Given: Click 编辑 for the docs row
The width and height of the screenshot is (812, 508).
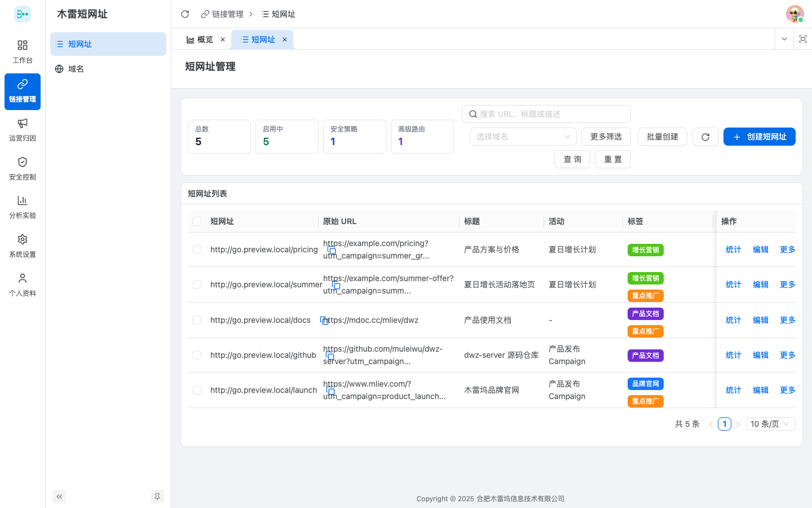Looking at the screenshot, I should [x=761, y=320].
